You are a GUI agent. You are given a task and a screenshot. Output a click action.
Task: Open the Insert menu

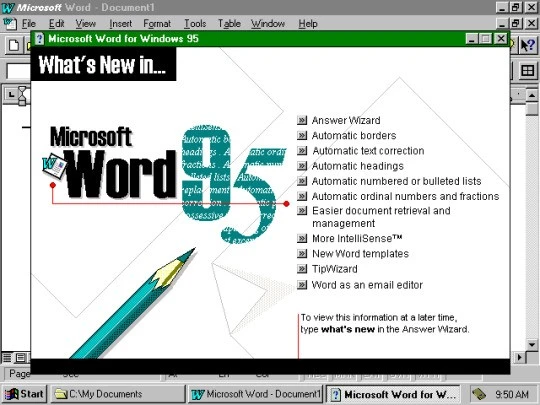click(x=121, y=23)
